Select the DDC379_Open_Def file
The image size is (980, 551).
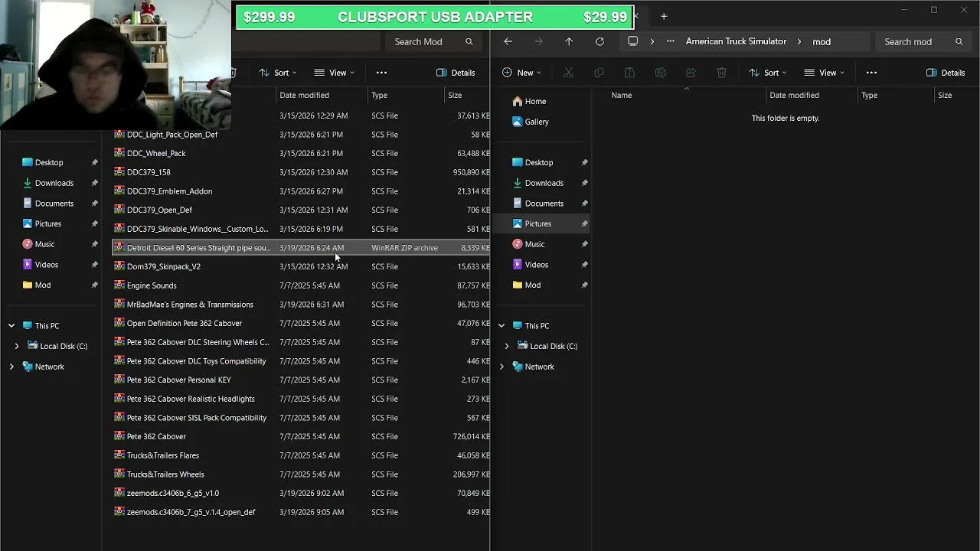click(x=301, y=210)
